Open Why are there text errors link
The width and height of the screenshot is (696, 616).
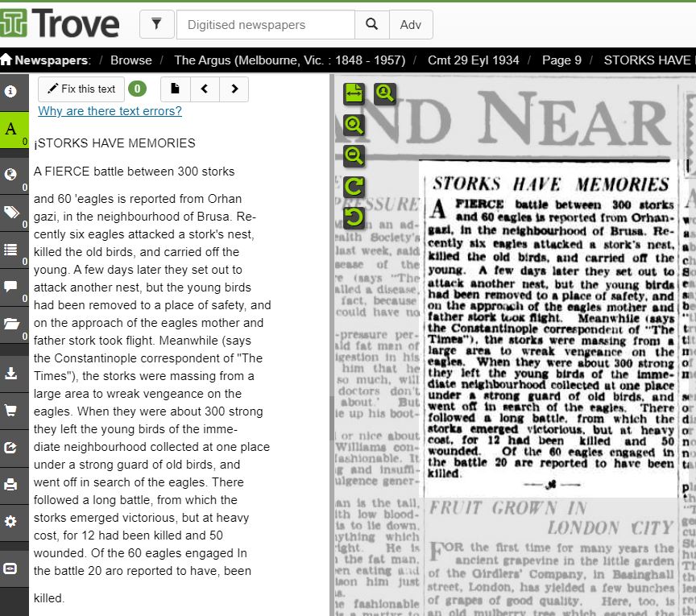pyautogui.click(x=110, y=111)
